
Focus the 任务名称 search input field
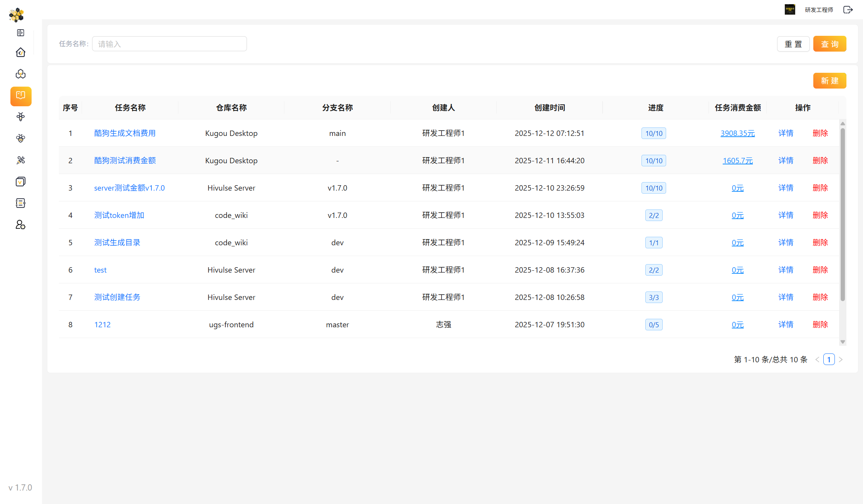point(169,44)
